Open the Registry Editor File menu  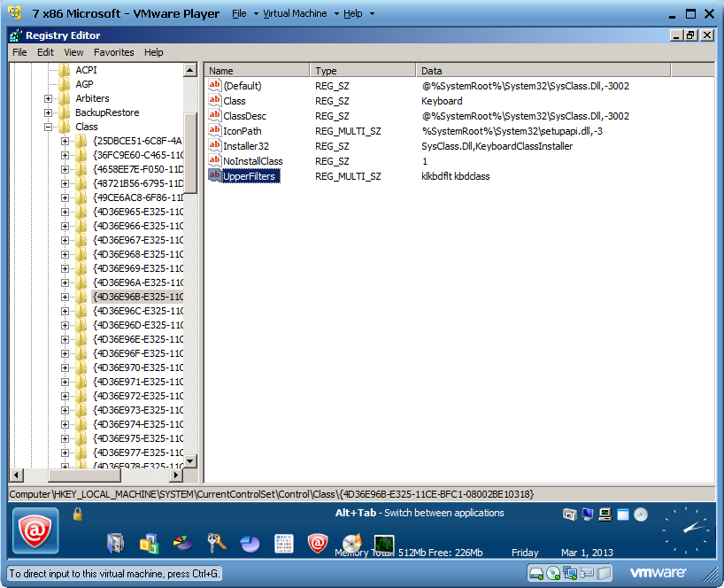click(19, 52)
